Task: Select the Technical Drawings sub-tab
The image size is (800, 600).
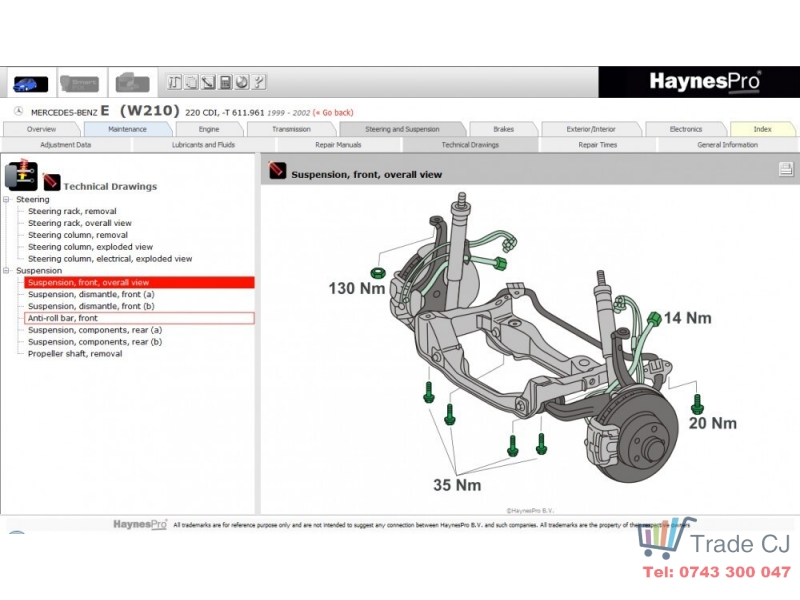Action: click(470, 145)
